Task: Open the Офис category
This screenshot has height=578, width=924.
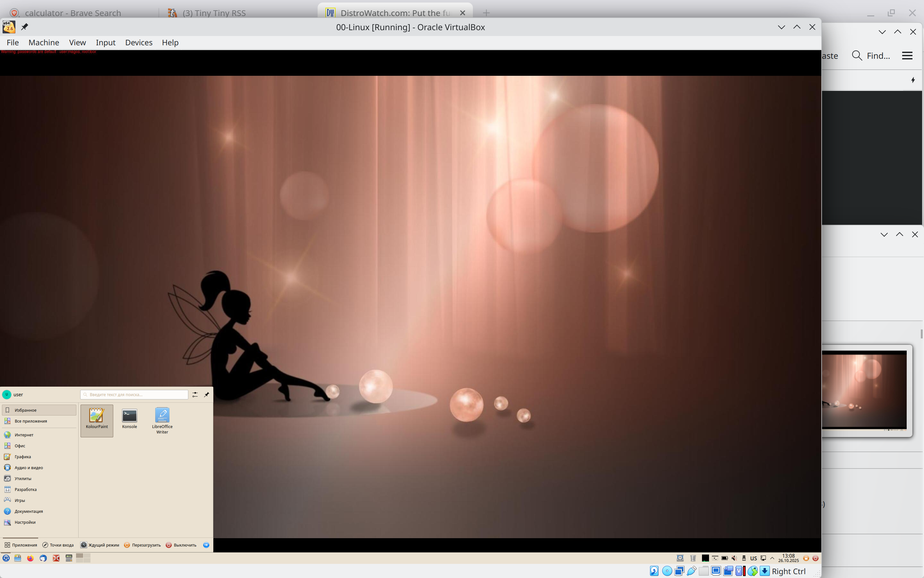Action: click(x=39, y=446)
